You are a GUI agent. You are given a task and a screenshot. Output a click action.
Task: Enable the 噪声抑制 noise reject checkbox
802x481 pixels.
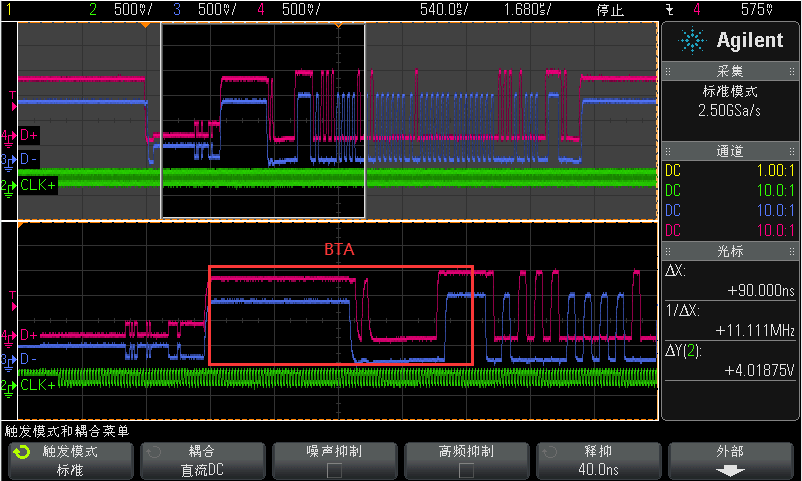coord(334,470)
